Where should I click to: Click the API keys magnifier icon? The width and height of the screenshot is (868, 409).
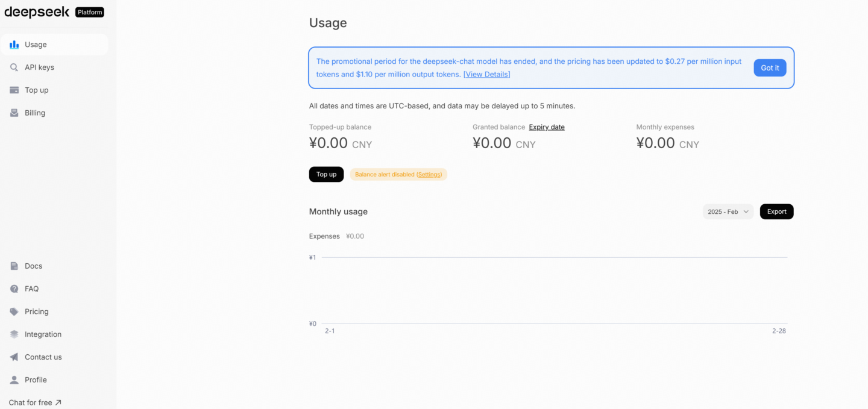[x=14, y=67]
